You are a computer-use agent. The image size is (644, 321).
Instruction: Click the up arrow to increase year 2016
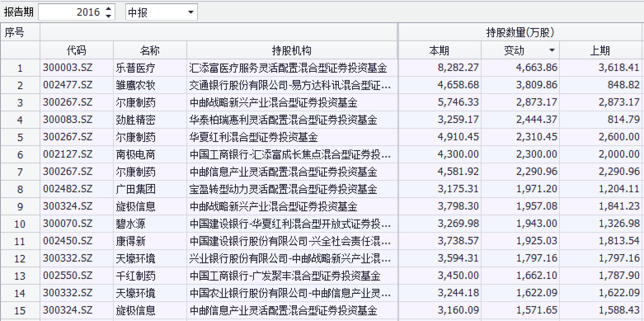pyautogui.click(x=108, y=9)
